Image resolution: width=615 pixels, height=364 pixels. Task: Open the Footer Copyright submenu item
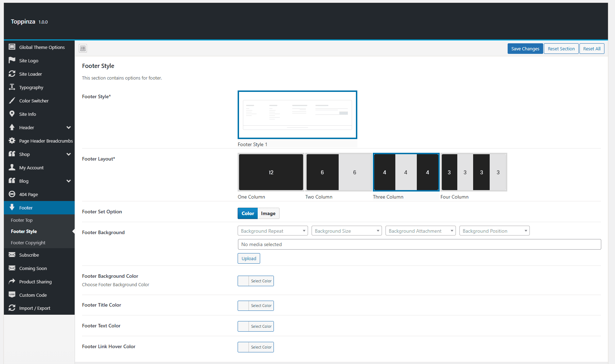pos(28,243)
